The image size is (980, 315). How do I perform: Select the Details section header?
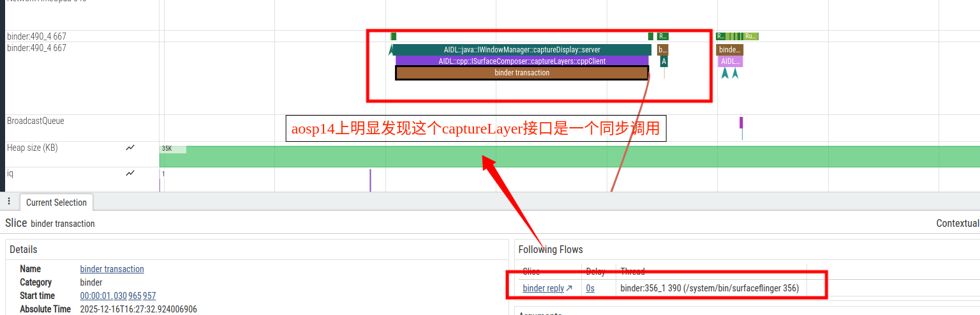24,249
